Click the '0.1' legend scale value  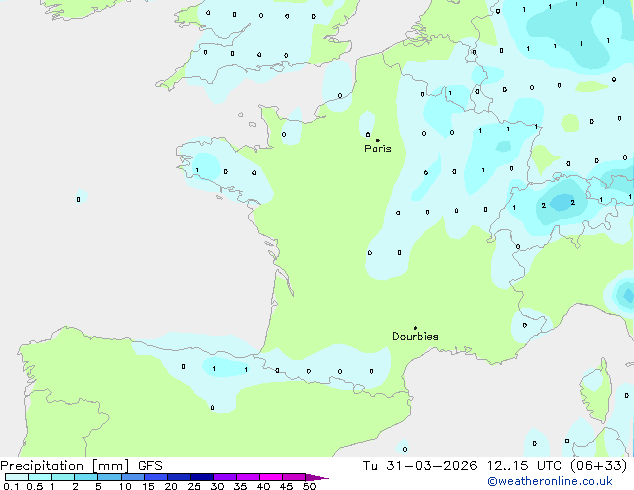click(11, 486)
